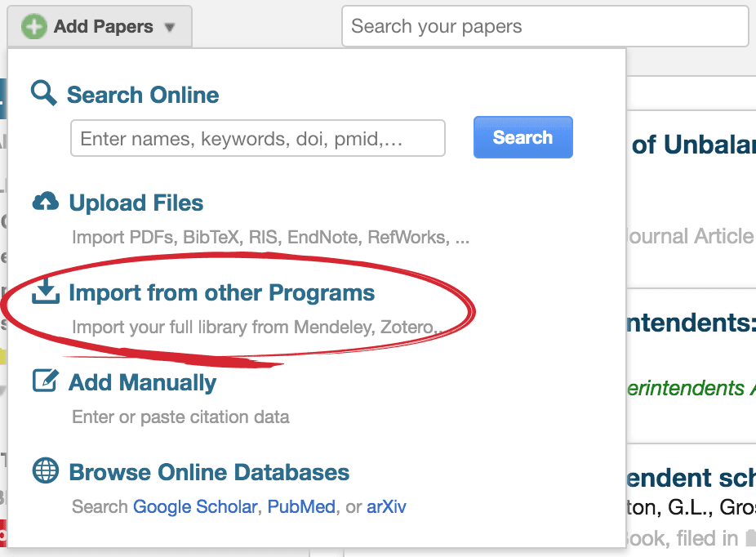
Task: Select the Search Online heading
Action: point(143,95)
